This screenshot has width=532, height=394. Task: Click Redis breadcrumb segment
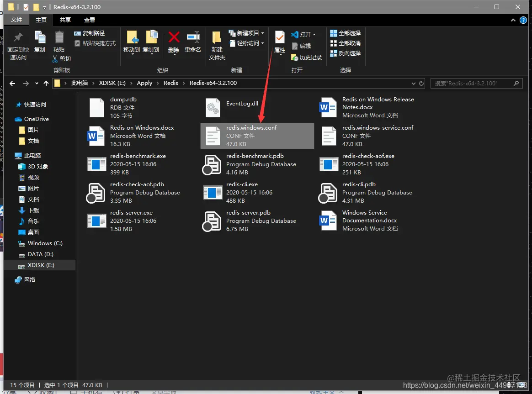[x=170, y=83]
